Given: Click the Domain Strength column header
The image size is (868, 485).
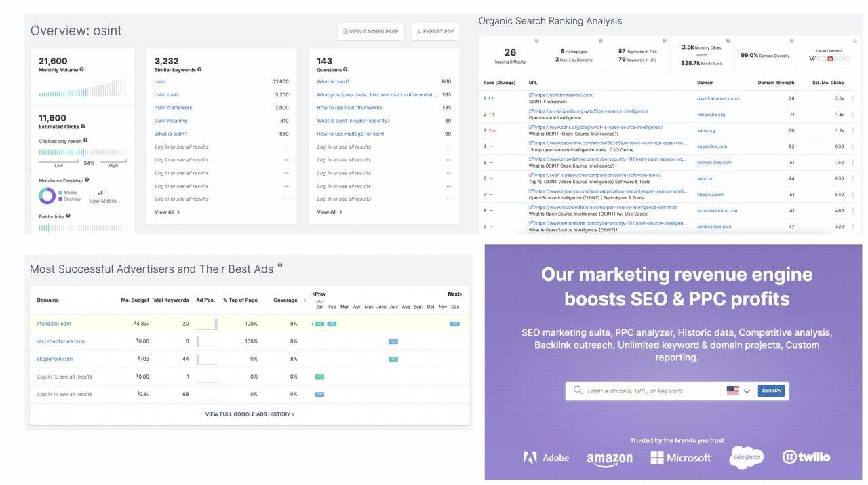Looking at the screenshot, I should coord(776,83).
